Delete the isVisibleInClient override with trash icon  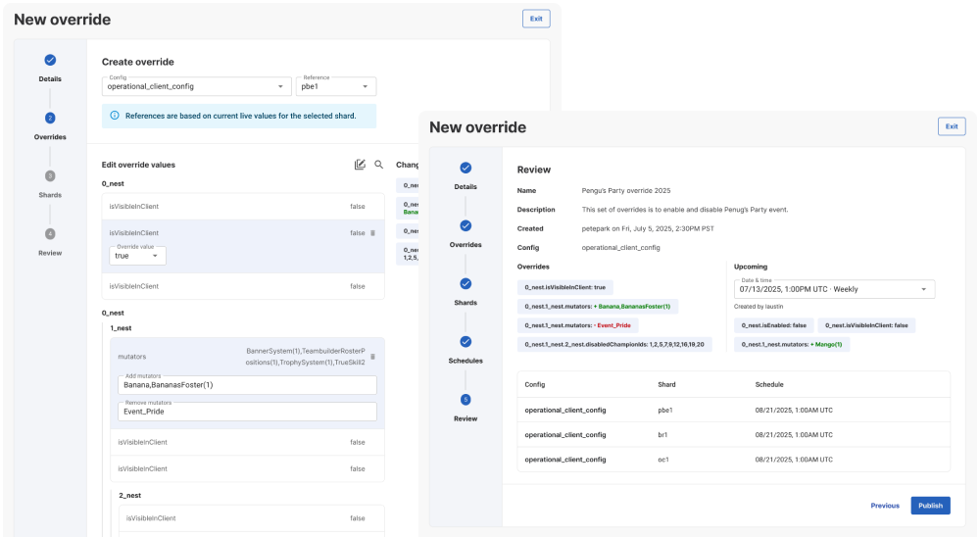click(373, 232)
